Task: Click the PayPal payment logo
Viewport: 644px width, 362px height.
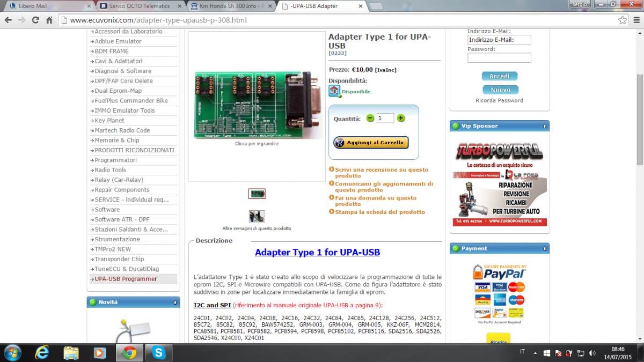Action: [x=499, y=271]
